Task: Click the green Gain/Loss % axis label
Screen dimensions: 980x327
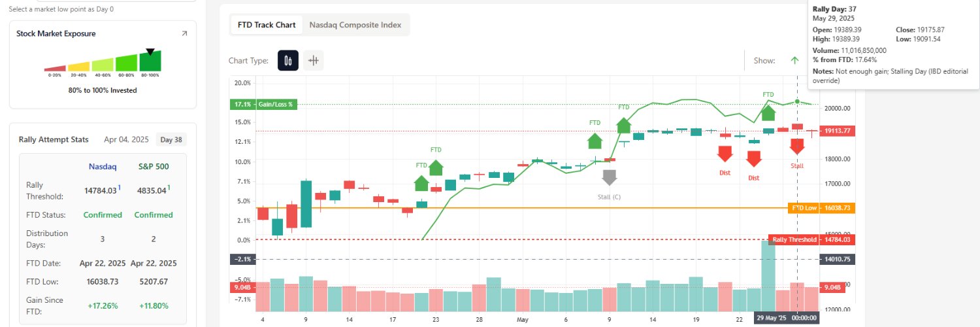Action: 263,105
